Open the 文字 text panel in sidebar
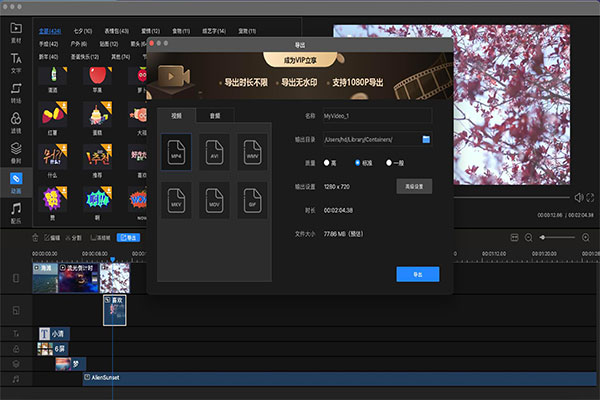This screenshot has height=400, width=600. pyautogui.click(x=15, y=65)
